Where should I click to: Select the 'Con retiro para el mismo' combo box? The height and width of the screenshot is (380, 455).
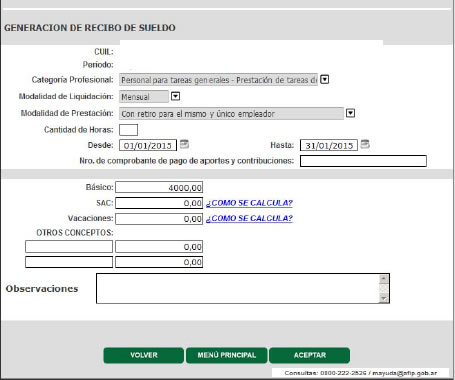[231, 113]
